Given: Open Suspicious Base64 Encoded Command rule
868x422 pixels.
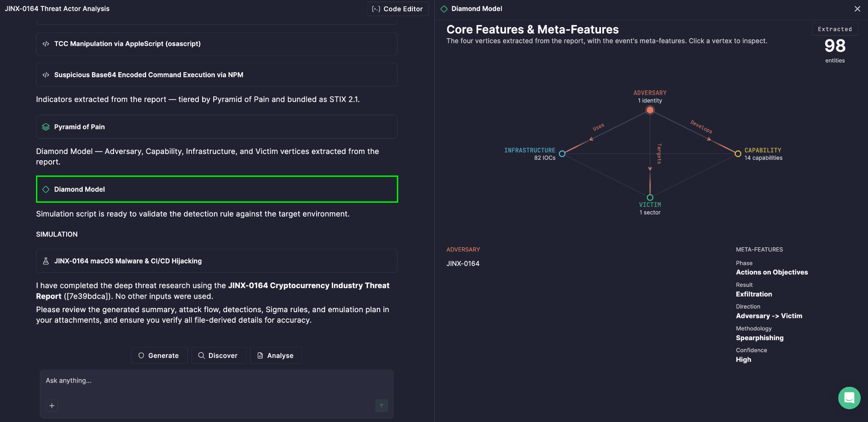Looking at the screenshot, I should pyautogui.click(x=217, y=75).
